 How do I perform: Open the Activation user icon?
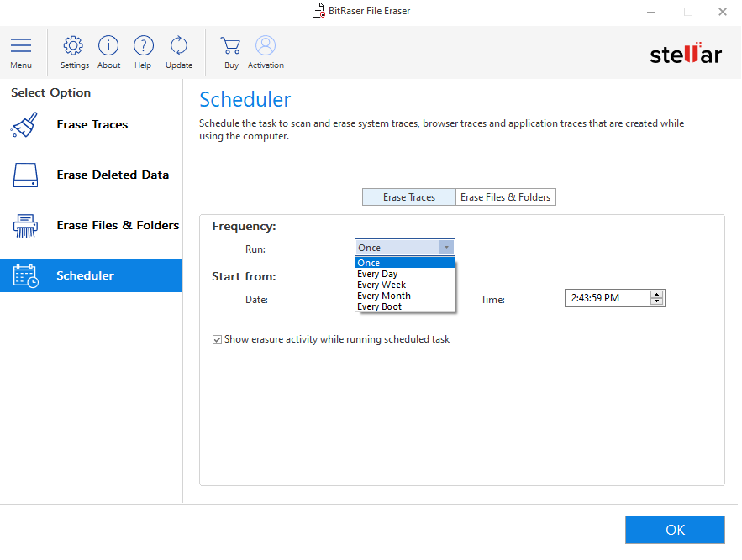point(266,46)
